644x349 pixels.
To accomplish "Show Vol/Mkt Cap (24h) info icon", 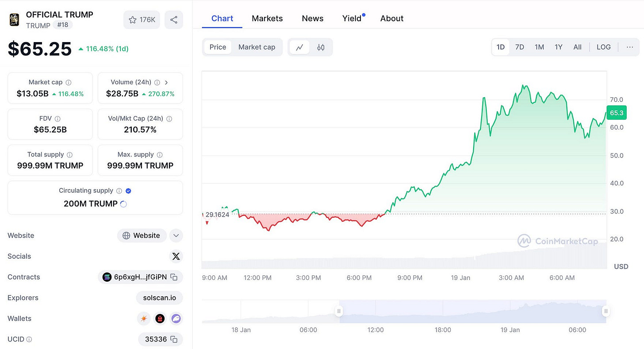I will (169, 119).
